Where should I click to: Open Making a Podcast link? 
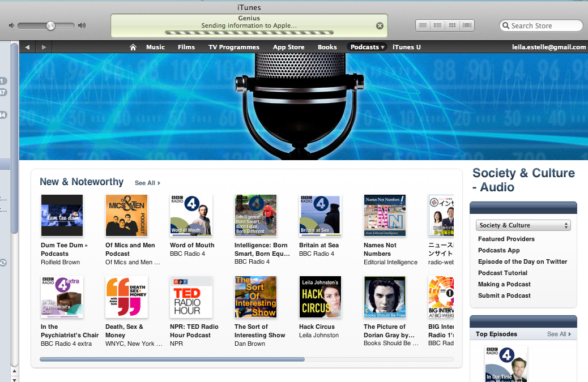[504, 284]
